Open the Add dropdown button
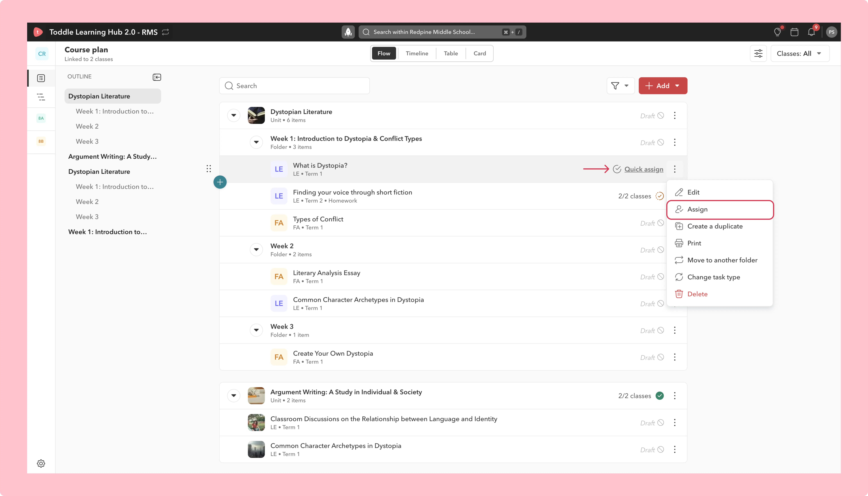Image resolution: width=868 pixels, height=496 pixels. click(x=663, y=86)
